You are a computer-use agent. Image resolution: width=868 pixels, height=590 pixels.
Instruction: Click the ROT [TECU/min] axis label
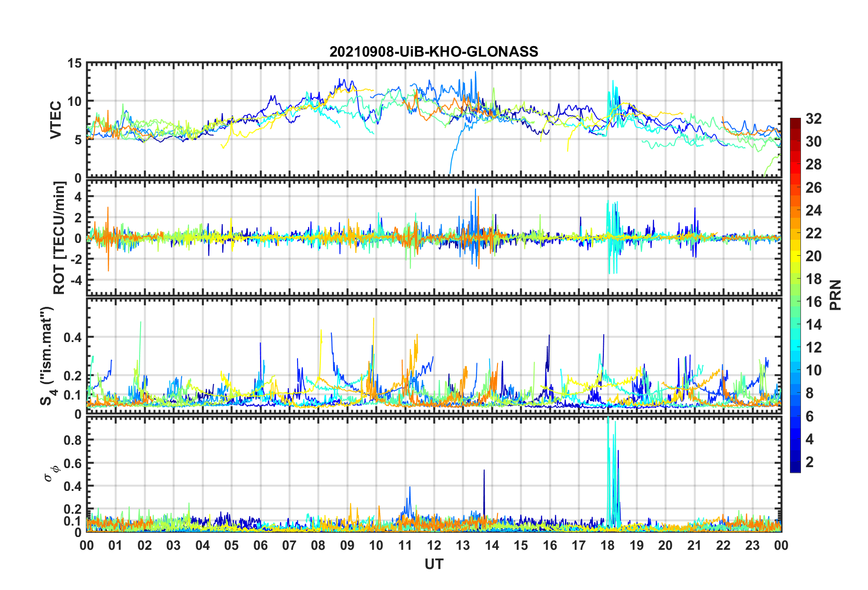tap(60, 238)
